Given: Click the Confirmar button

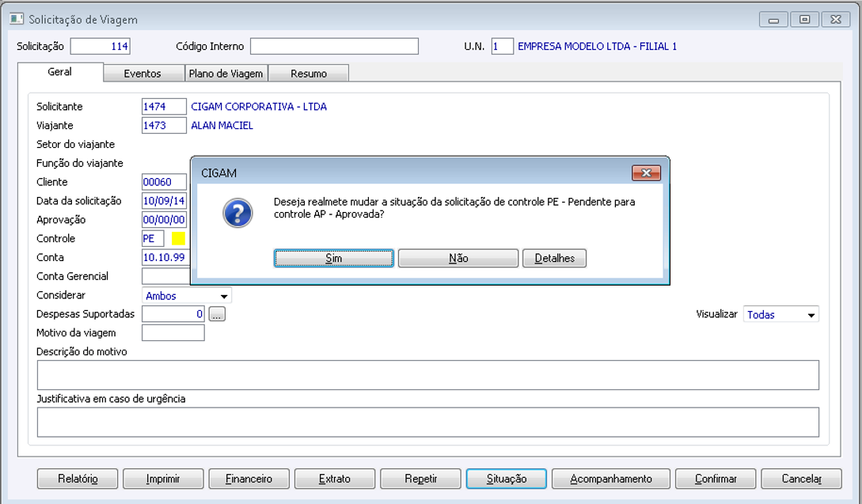Looking at the screenshot, I should (x=716, y=479).
